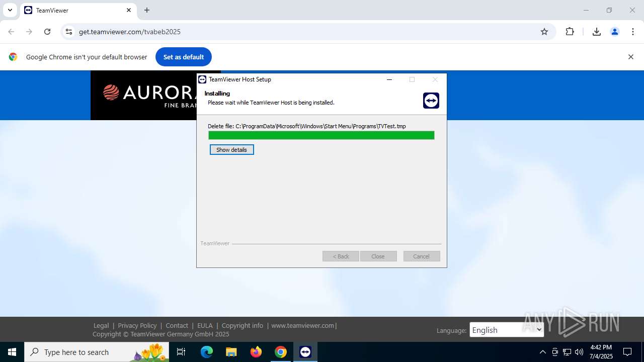The image size is (644, 362).
Task: Open the Contact footer link
Action: pos(177,326)
